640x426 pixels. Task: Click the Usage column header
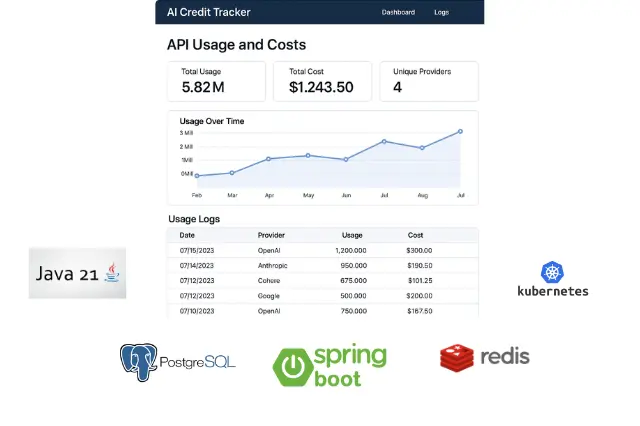(x=352, y=235)
